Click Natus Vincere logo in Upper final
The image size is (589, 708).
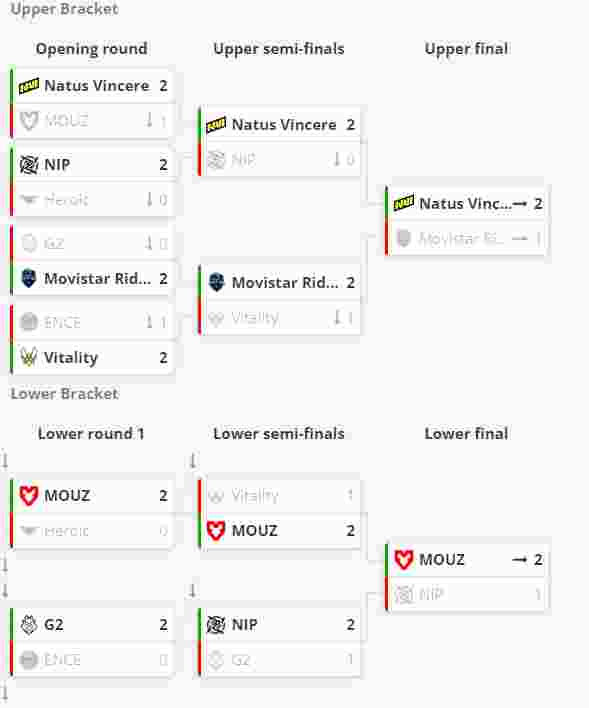coord(404,203)
